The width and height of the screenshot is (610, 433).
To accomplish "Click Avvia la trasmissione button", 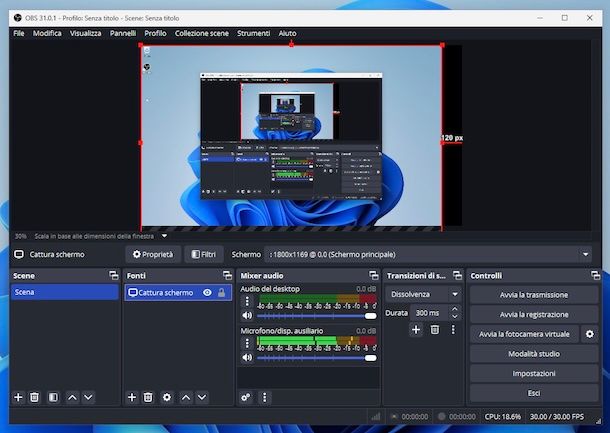I will (x=534, y=295).
